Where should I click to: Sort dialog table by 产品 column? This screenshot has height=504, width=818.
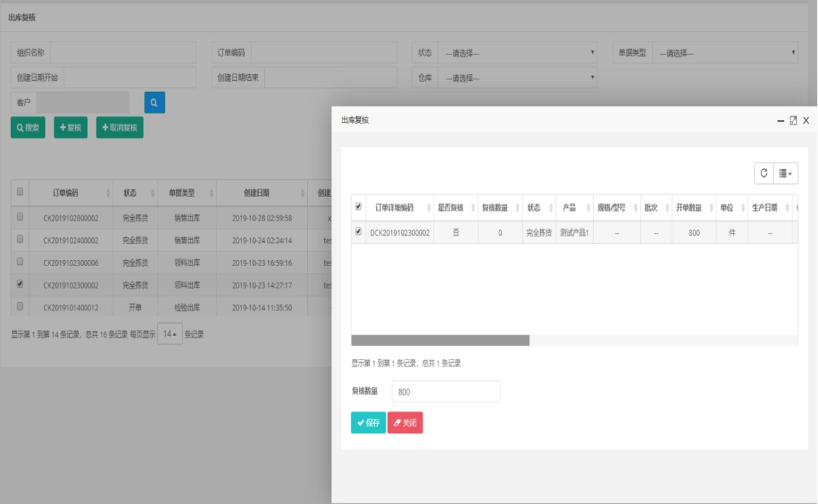click(575, 207)
